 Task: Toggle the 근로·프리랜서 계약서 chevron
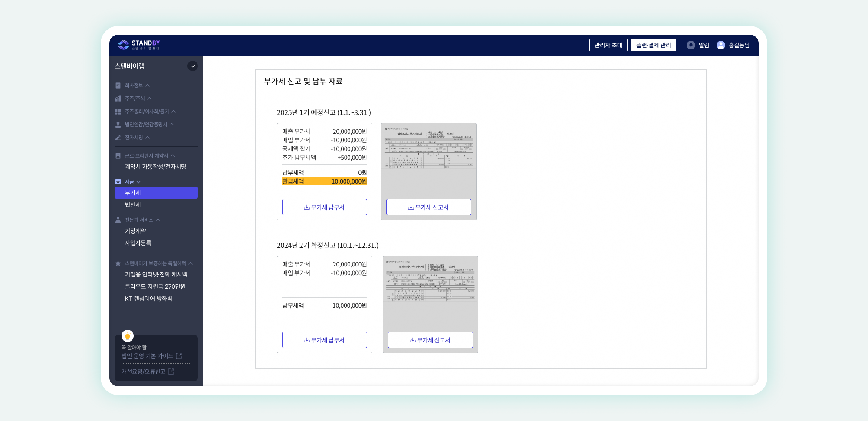[173, 156]
